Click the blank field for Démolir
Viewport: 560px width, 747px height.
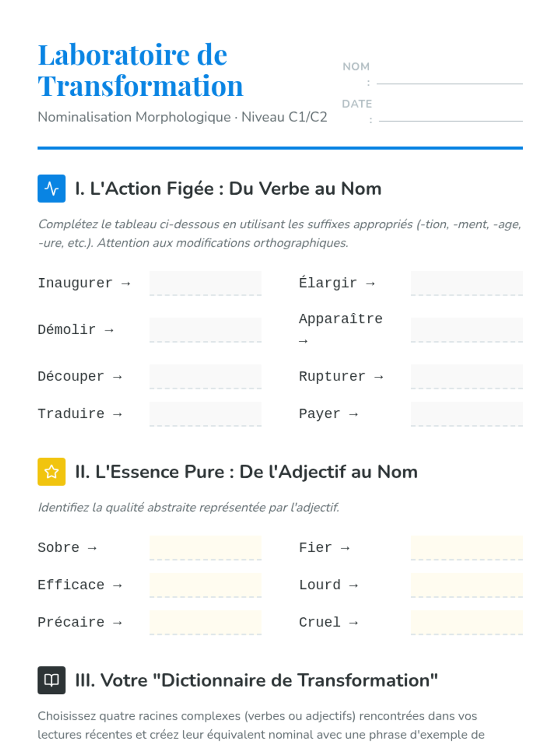[205, 330]
